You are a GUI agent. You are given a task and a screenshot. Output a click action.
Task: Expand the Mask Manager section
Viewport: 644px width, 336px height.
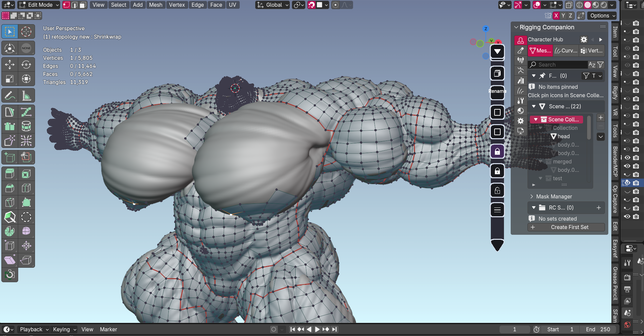click(x=554, y=196)
